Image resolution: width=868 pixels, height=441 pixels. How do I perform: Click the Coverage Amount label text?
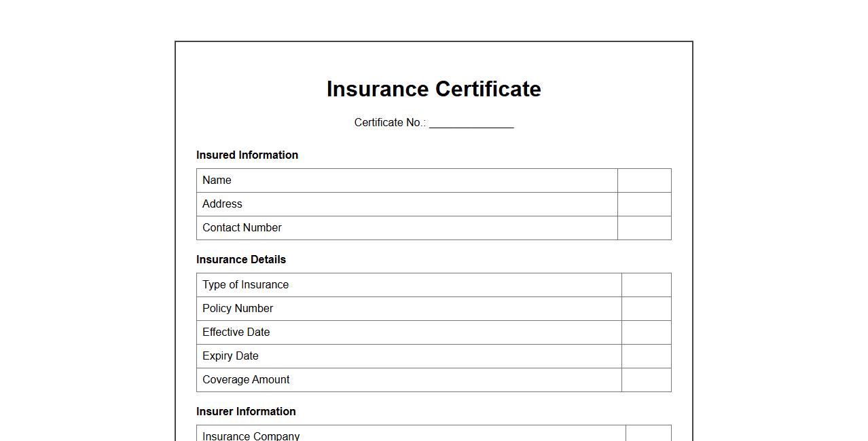click(x=246, y=380)
